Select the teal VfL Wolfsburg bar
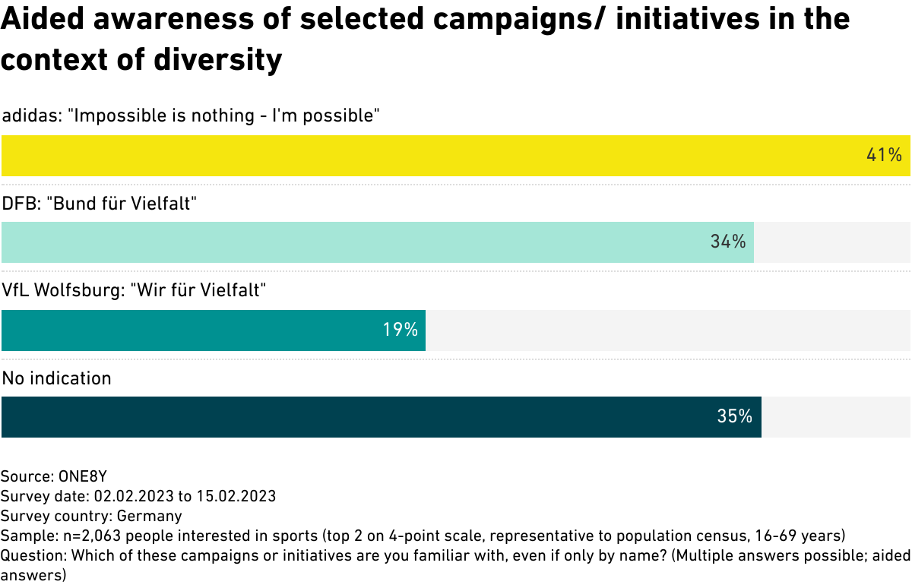 tap(190, 330)
